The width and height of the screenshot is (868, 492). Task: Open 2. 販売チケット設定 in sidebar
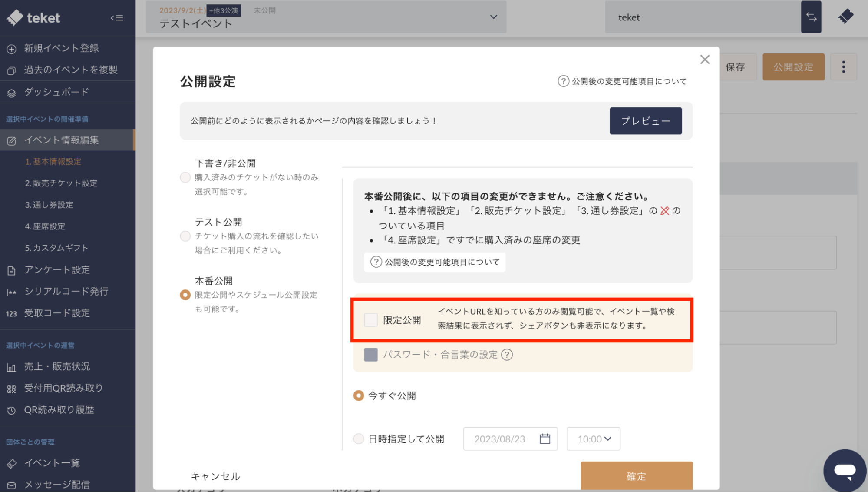click(61, 183)
